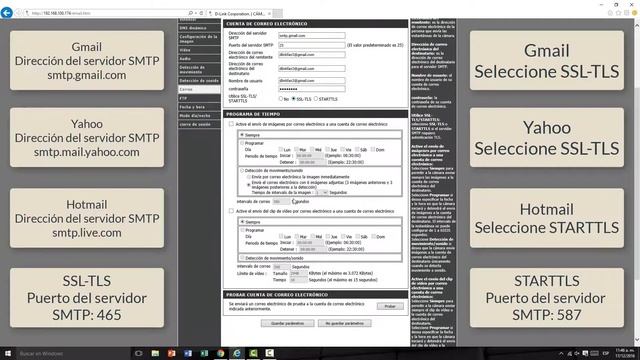Click the Probar test email button

pyautogui.click(x=390, y=306)
